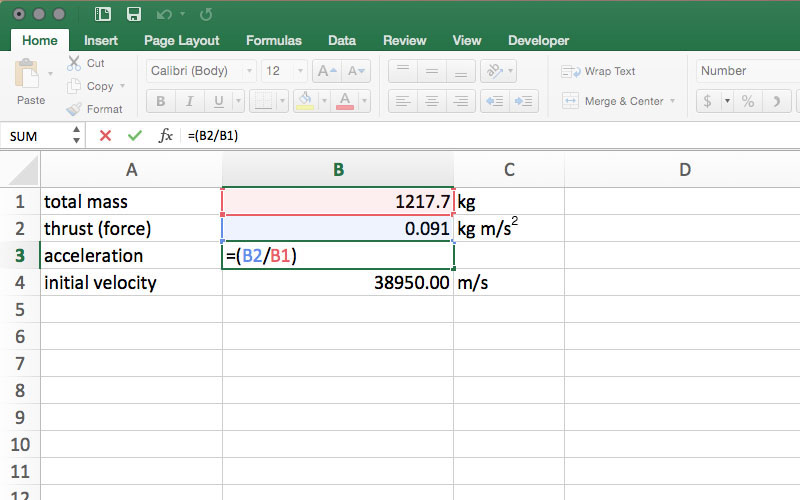Click the Center align text icon

(x=432, y=101)
